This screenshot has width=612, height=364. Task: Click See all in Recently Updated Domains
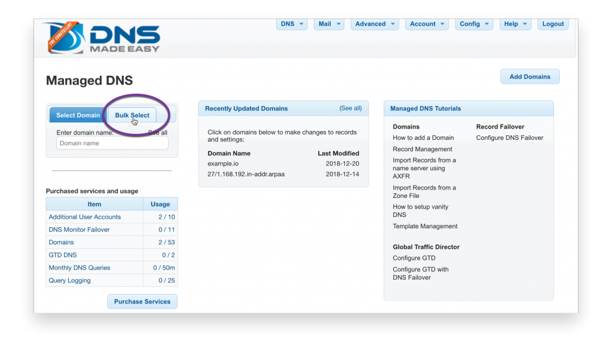tap(350, 108)
